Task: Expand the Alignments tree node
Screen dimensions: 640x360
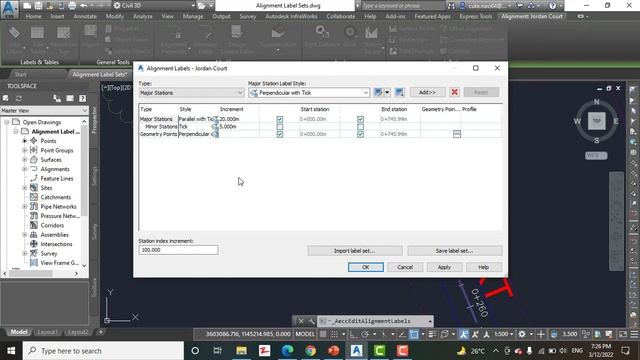Action: [x=24, y=169]
